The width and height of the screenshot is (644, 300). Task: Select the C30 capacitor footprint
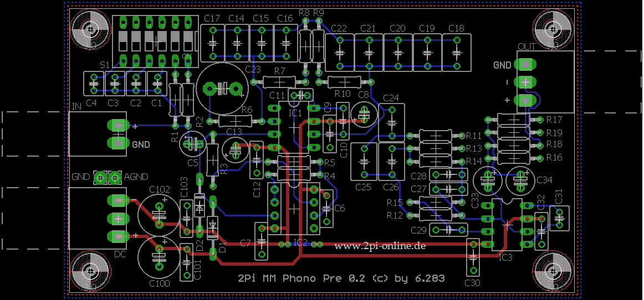pos(473,257)
